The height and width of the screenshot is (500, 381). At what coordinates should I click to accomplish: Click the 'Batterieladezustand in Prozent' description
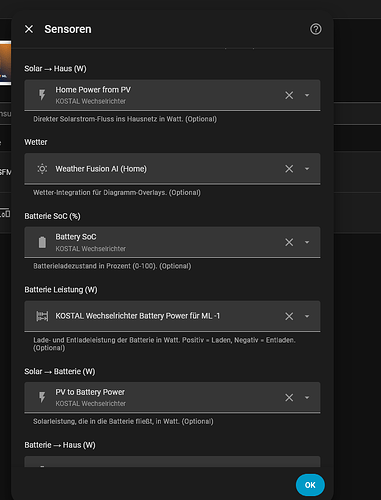click(x=112, y=266)
